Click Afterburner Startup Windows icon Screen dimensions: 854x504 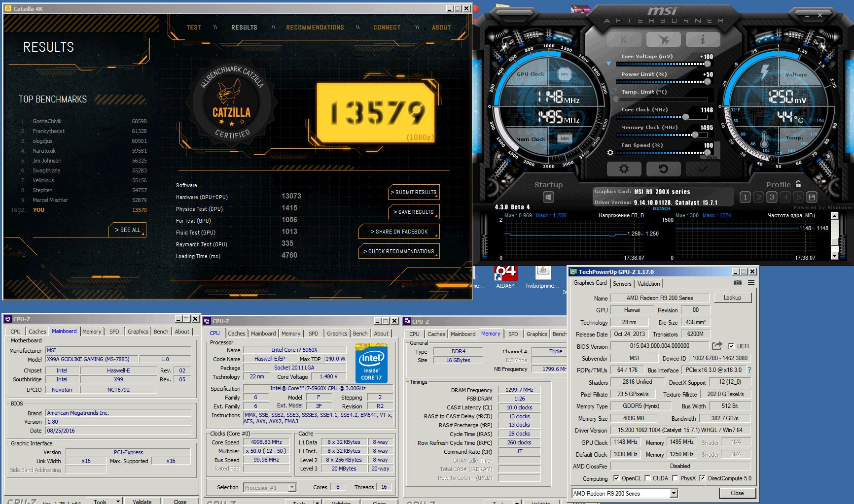pyautogui.click(x=548, y=198)
